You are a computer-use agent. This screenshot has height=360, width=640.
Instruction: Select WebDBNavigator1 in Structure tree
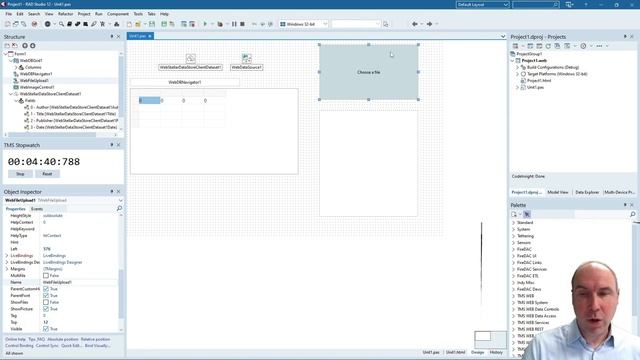pyautogui.click(x=36, y=74)
